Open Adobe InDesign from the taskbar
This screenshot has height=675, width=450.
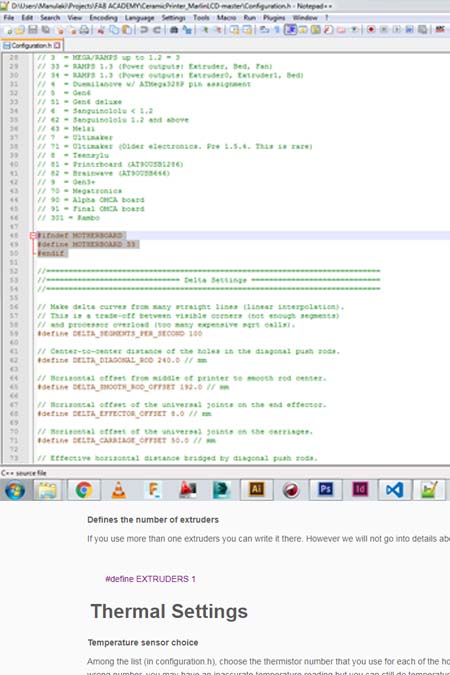(x=360, y=490)
